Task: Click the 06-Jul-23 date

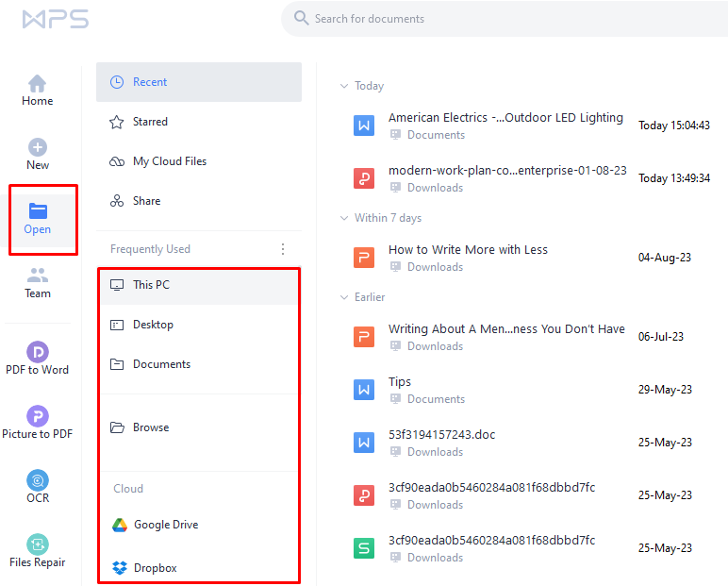Action: pyautogui.click(x=661, y=337)
